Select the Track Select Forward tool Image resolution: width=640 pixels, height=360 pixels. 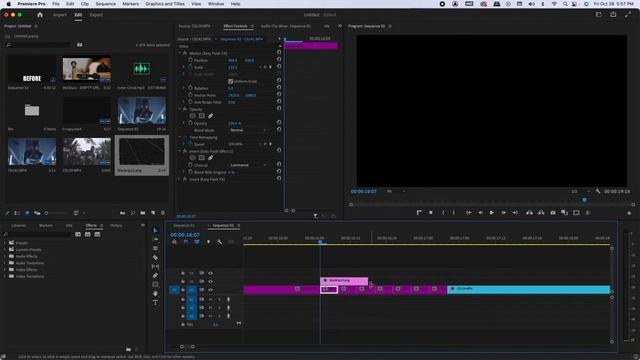pyautogui.click(x=155, y=240)
